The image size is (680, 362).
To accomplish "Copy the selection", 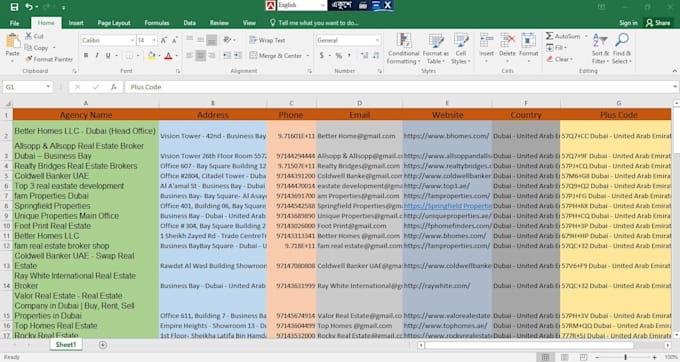I will pos(37,48).
